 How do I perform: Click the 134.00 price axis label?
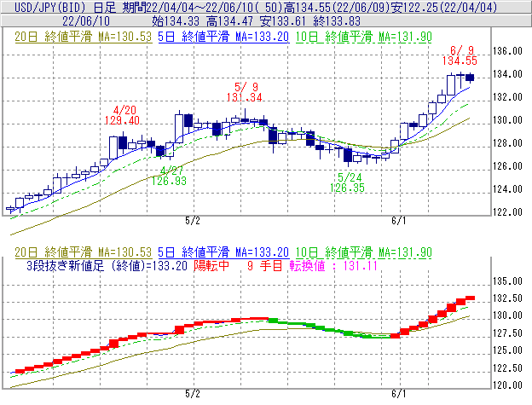507,74
